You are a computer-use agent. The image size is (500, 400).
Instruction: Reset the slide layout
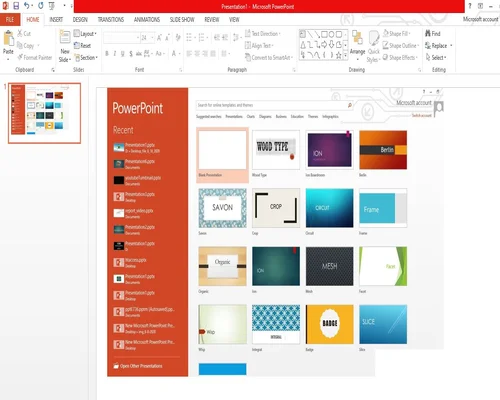click(x=82, y=45)
